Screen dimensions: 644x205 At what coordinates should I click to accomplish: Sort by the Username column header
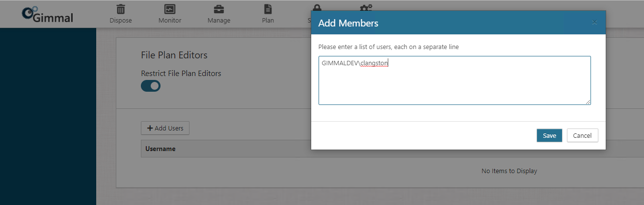(x=161, y=149)
